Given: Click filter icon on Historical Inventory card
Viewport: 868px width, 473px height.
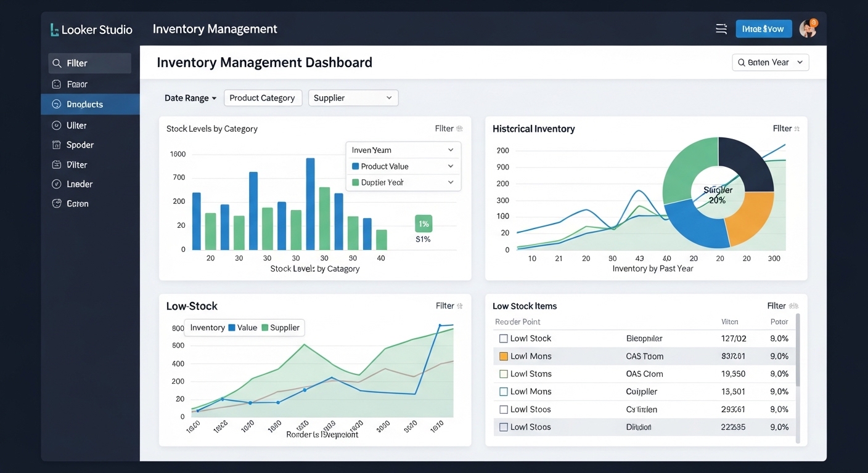Looking at the screenshot, I should pyautogui.click(x=796, y=129).
